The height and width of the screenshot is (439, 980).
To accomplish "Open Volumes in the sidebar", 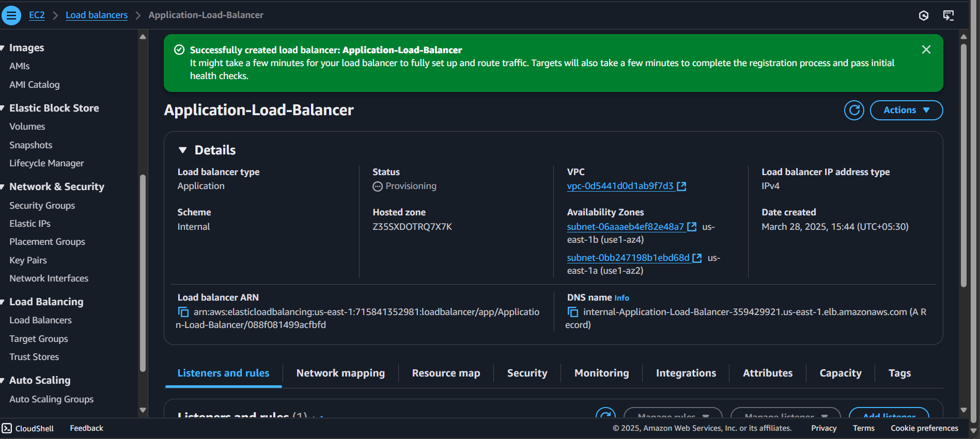I will click(x=27, y=127).
